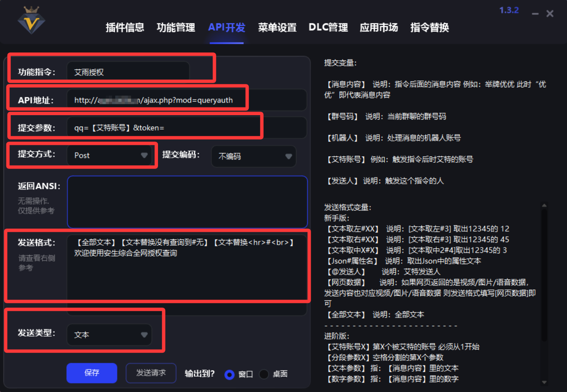Screen dimensions: 567x392
Task: Select 桌面 as the output destination
Action: 263,374
